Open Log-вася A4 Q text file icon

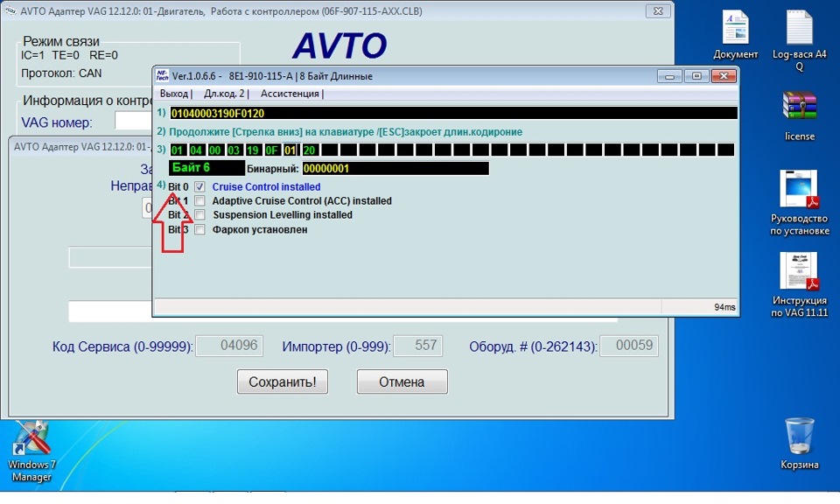coord(799,39)
